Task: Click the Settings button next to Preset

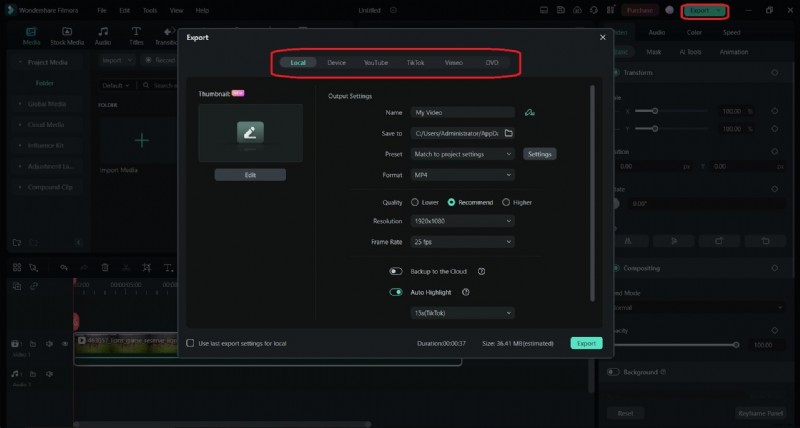Action: (x=539, y=154)
